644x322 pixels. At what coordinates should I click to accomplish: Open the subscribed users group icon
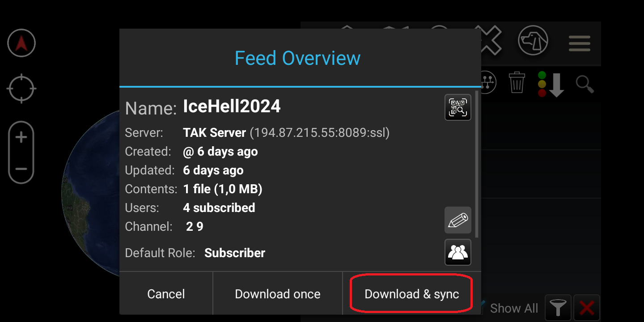coord(458,253)
